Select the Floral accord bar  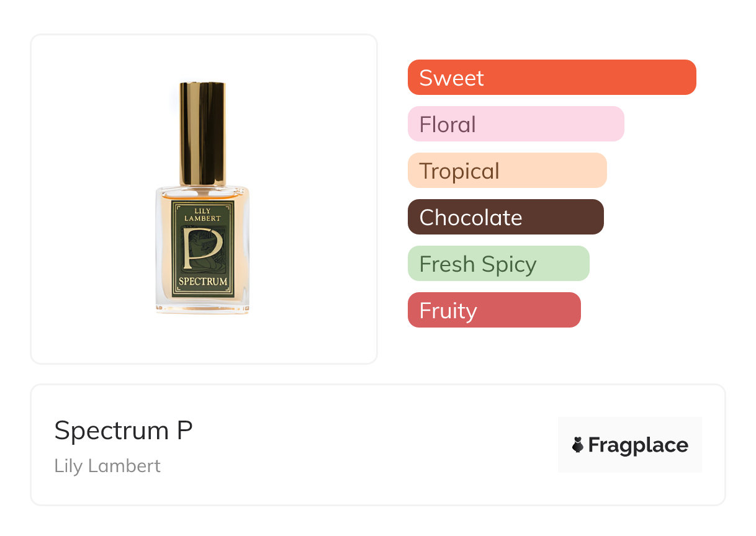click(515, 124)
